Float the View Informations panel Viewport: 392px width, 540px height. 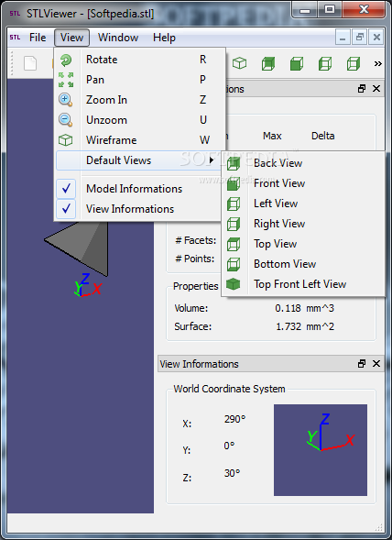click(362, 364)
